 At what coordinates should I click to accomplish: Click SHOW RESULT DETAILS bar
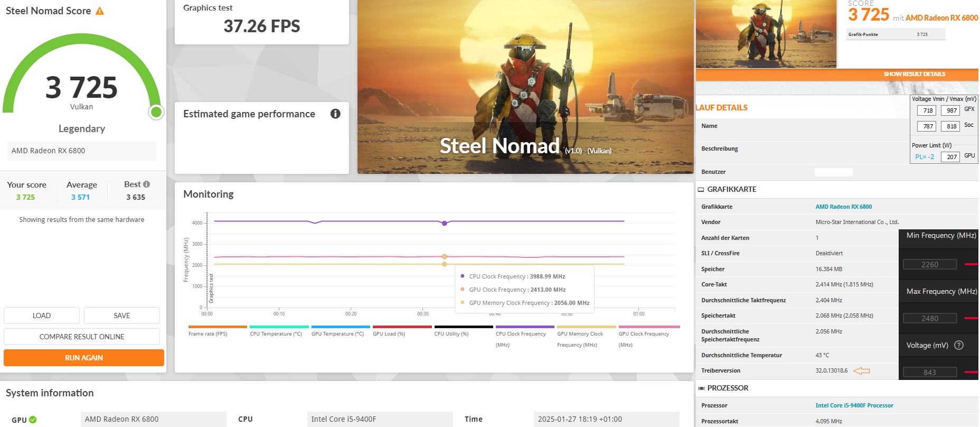click(x=837, y=74)
